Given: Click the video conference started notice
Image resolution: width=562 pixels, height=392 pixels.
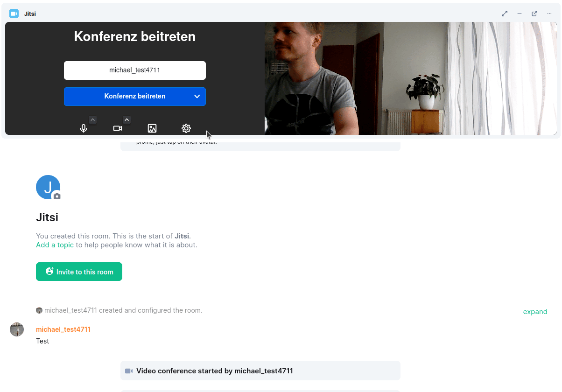Looking at the screenshot, I should click(260, 371).
